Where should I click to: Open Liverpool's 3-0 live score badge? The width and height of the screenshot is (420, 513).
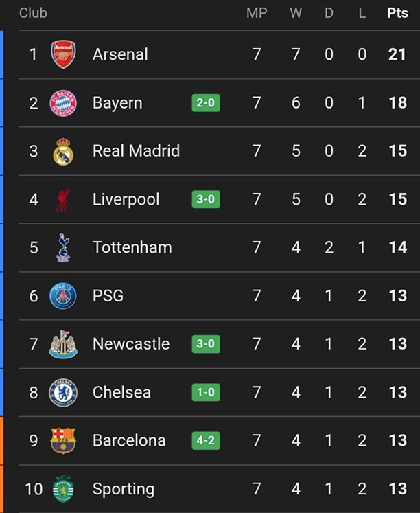[206, 200]
